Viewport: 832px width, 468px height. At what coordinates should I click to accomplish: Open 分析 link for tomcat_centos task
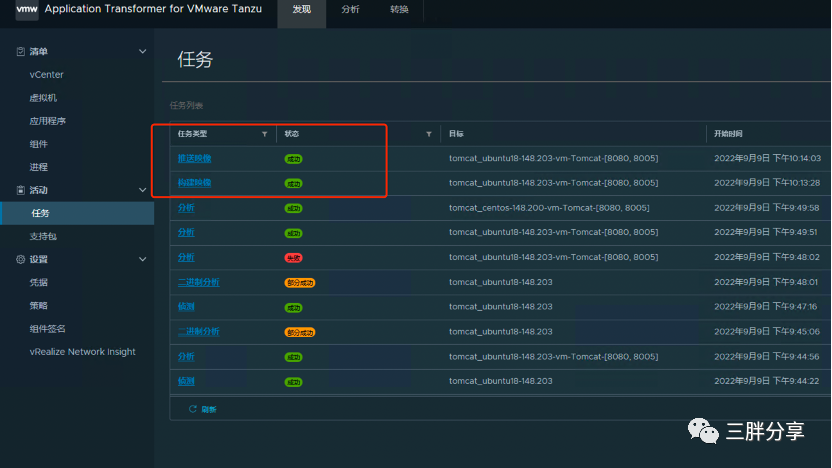point(186,207)
